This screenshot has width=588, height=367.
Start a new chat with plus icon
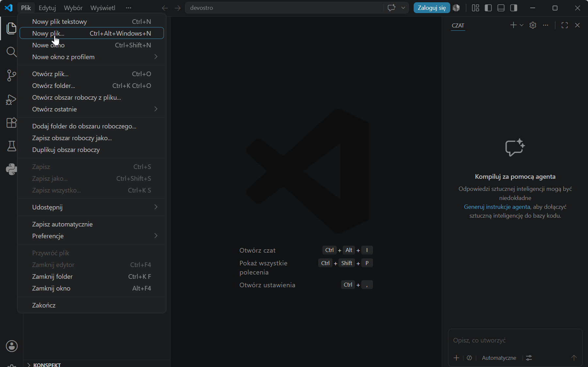click(x=513, y=25)
